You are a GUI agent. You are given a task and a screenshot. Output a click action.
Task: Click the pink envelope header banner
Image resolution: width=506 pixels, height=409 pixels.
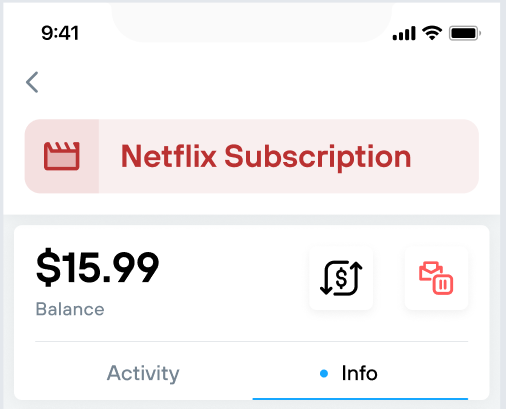click(252, 156)
